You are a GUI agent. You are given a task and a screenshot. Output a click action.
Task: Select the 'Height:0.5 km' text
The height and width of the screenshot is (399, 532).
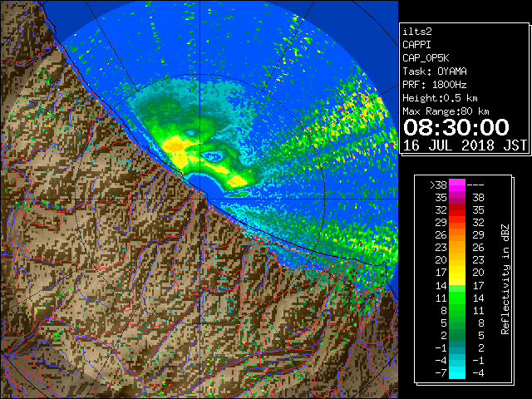tap(440, 98)
